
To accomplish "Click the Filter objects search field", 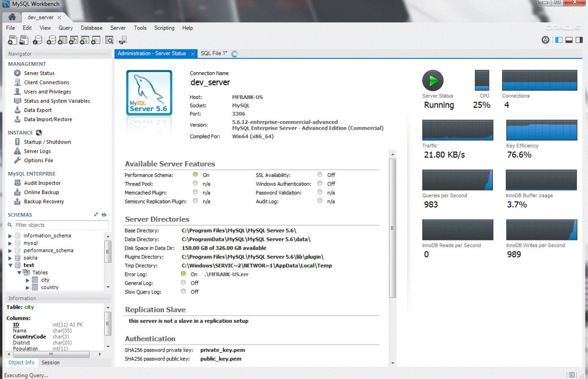I will coord(62,225).
